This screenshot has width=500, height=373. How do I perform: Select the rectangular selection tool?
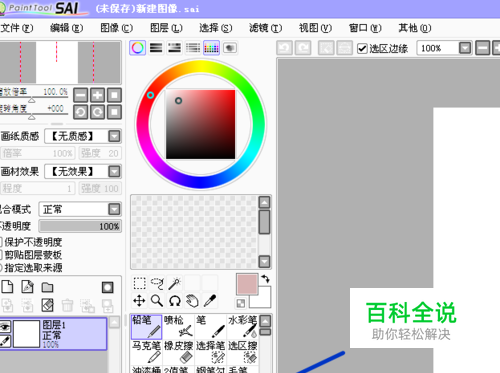tap(139, 283)
